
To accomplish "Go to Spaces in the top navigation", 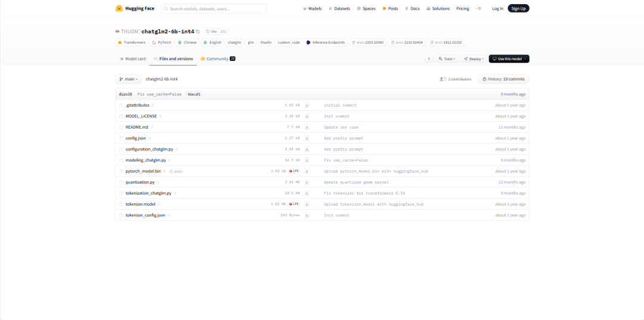I will tap(366, 8).
